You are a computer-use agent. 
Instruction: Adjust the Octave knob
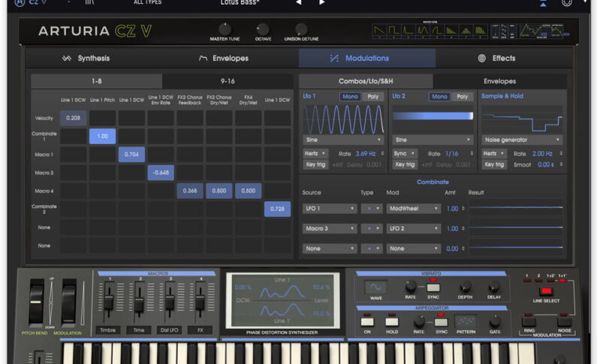(x=262, y=29)
